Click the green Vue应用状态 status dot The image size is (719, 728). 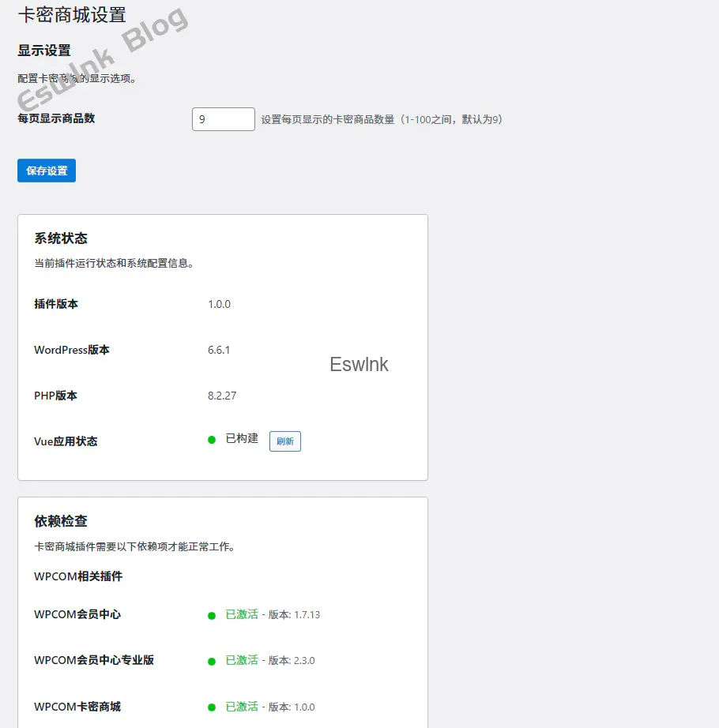[212, 440]
